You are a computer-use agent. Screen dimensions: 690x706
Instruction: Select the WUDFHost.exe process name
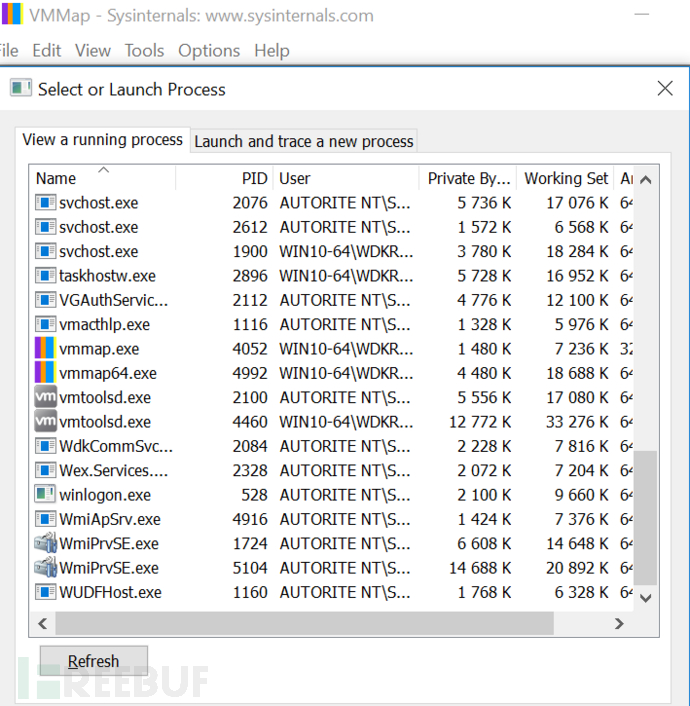[x=110, y=592]
